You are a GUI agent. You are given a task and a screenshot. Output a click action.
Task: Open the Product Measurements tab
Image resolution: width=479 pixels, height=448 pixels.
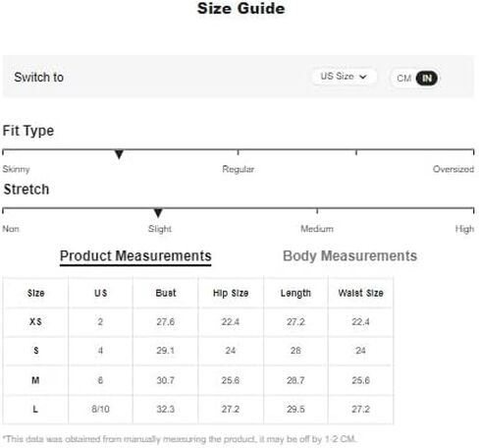135,256
